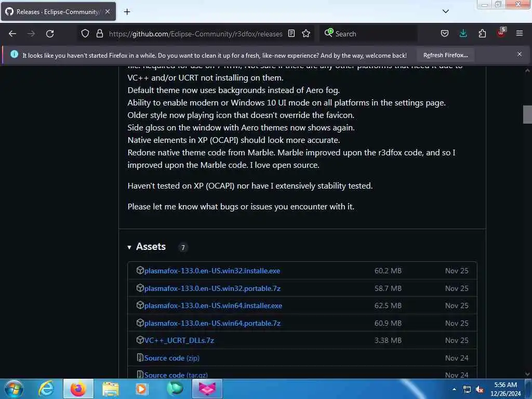
Task: Click the green fox taskbar icon
Action: click(175, 389)
